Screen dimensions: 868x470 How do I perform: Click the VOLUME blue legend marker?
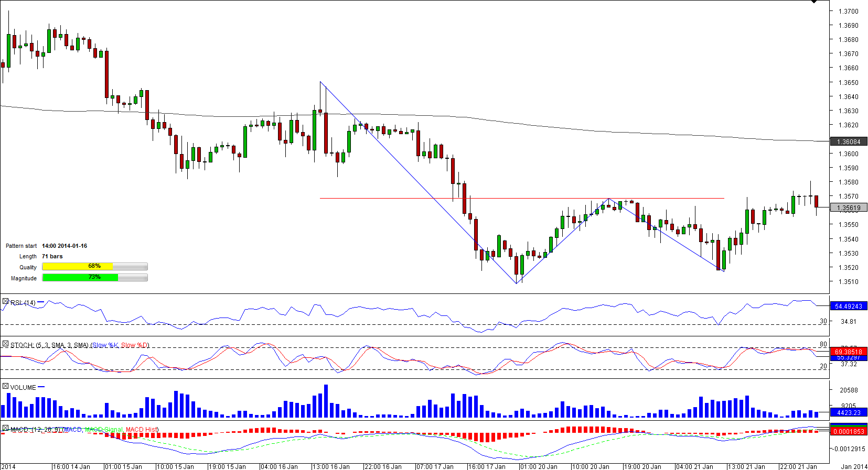[41, 387]
